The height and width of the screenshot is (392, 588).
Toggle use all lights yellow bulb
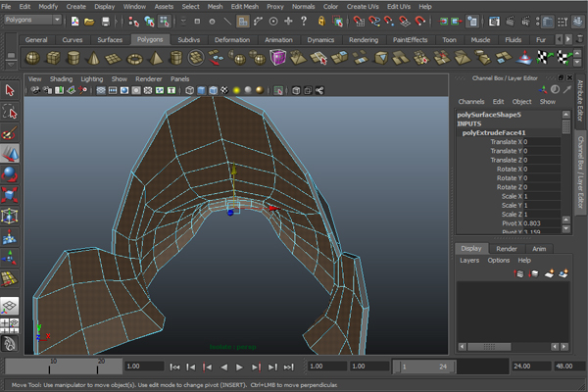click(x=236, y=90)
